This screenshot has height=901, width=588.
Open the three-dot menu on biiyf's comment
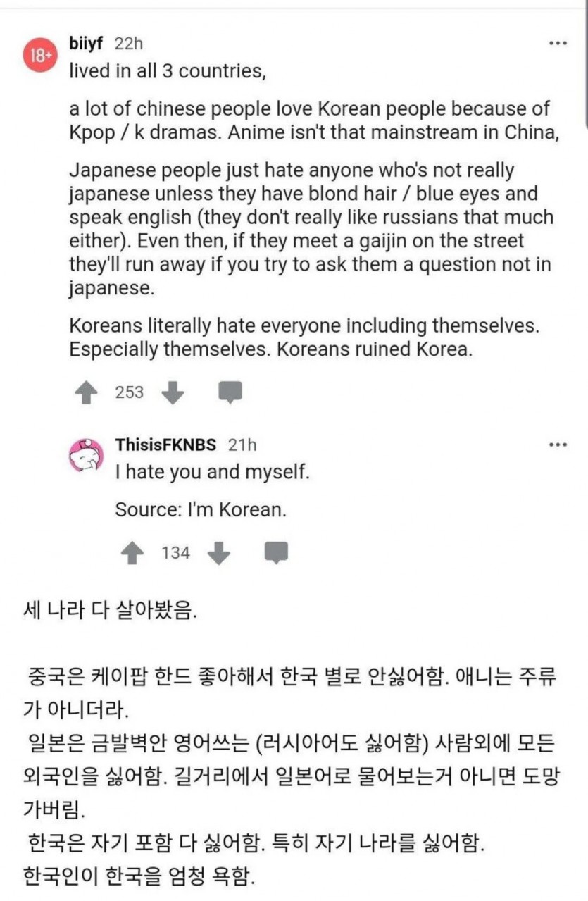(558, 43)
